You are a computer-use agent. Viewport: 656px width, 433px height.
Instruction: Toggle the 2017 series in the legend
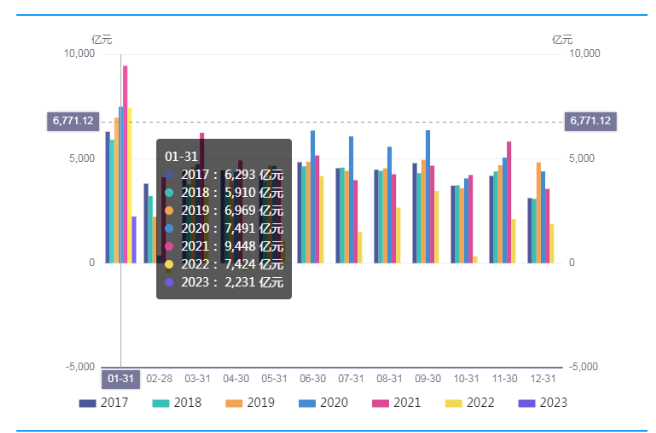coord(103,403)
